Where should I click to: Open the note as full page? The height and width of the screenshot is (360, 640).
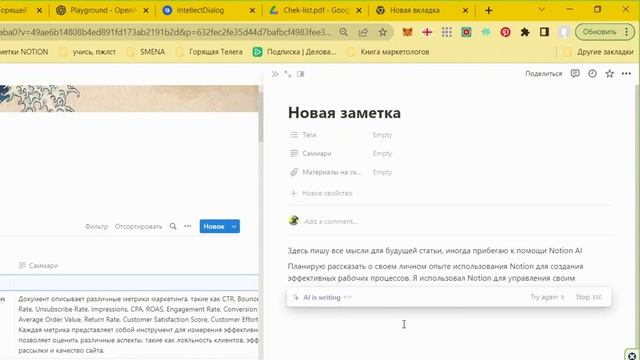coord(288,74)
